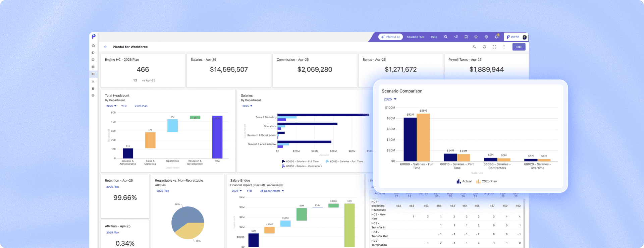
Task: Open search with the magnifier icon
Action: pyautogui.click(x=446, y=37)
